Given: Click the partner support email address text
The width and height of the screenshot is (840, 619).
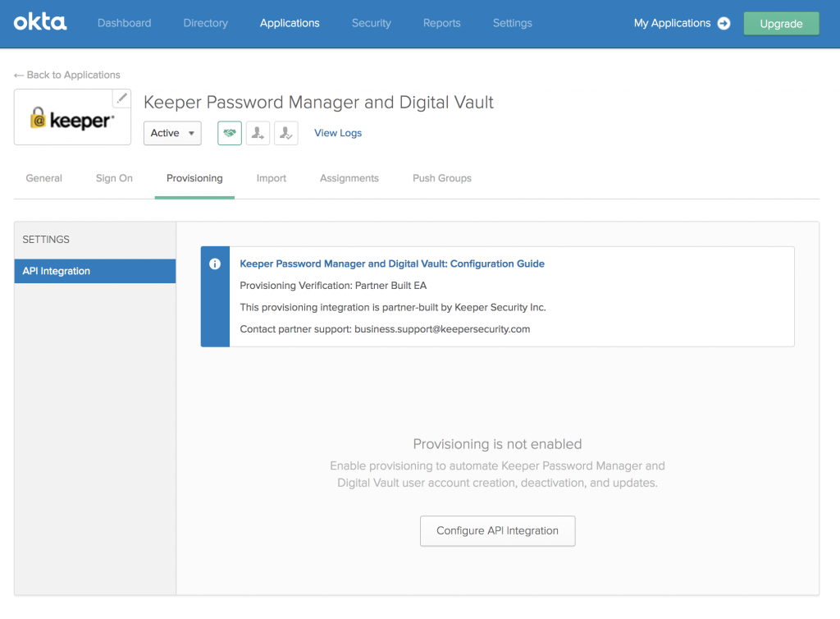Looking at the screenshot, I should [442, 329].
